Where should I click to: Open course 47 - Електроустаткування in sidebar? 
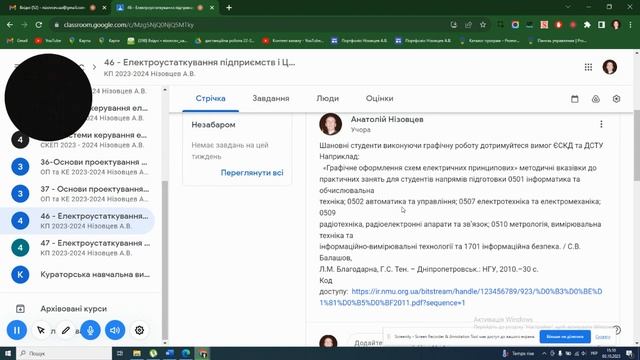[78, 247]
